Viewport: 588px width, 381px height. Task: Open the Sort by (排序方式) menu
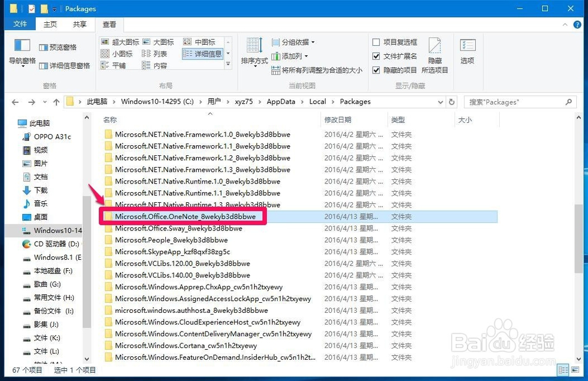(x=254, y=52)
